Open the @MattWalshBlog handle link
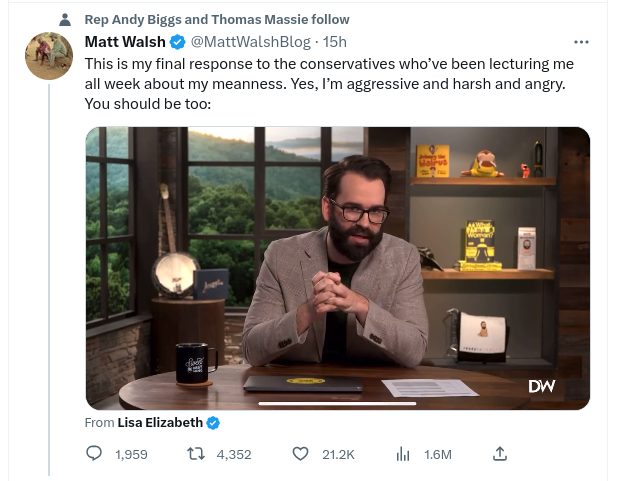This screenshot has height=481, width=621. [251, 42]
